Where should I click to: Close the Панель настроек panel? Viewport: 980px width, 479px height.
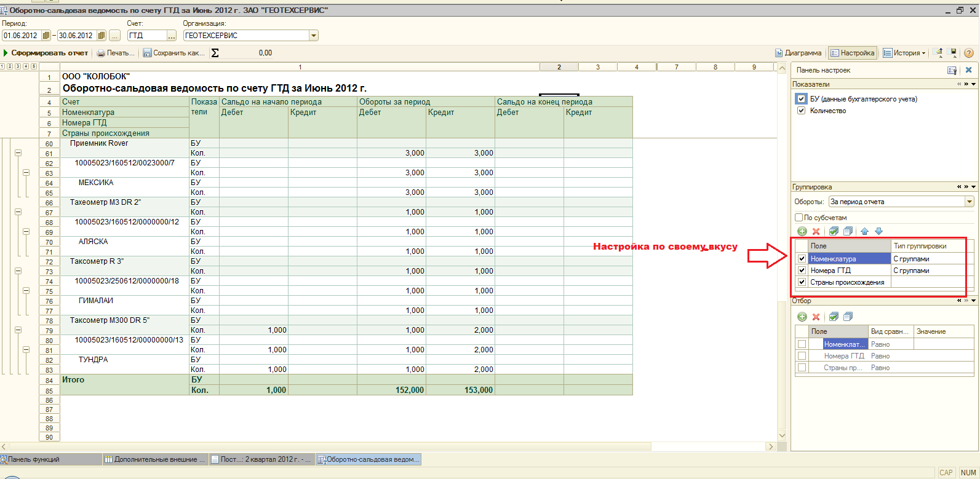[968, 70]
